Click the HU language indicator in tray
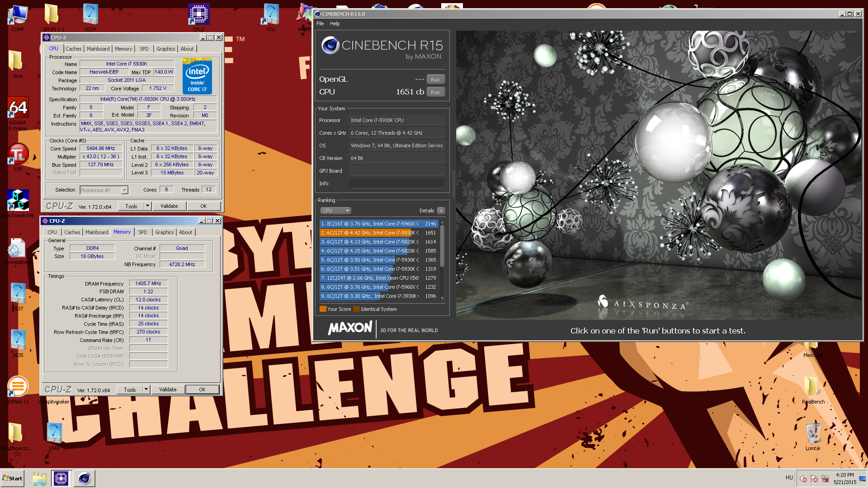 click(789, 477)
